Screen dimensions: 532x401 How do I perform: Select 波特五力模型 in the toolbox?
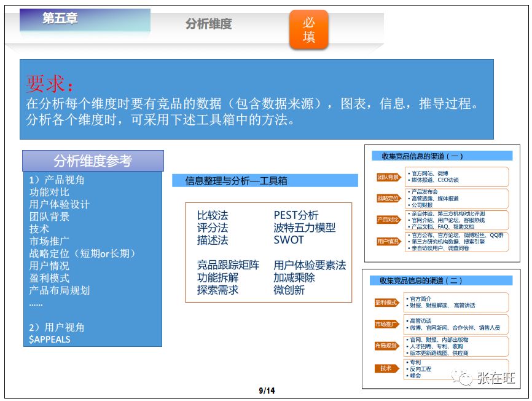(305, 228)
